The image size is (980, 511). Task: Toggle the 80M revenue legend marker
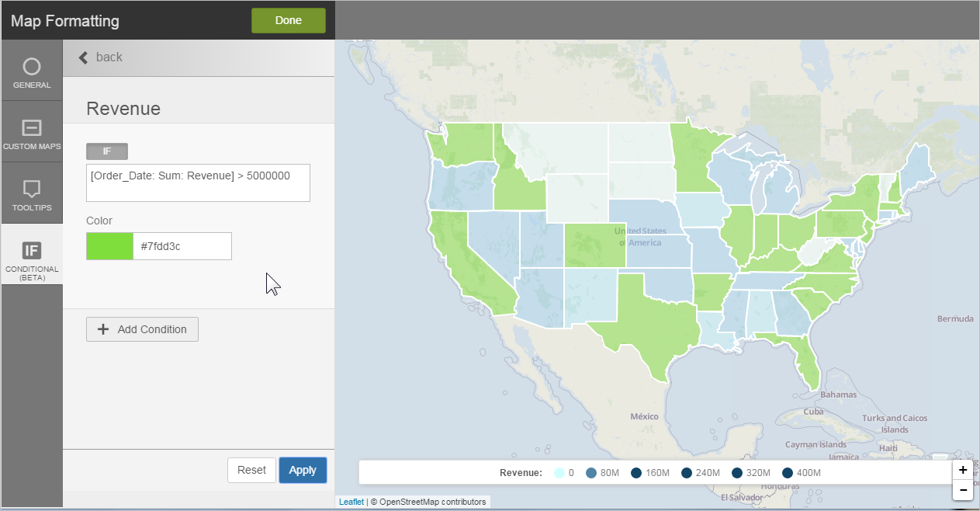(x=591, y=473)
